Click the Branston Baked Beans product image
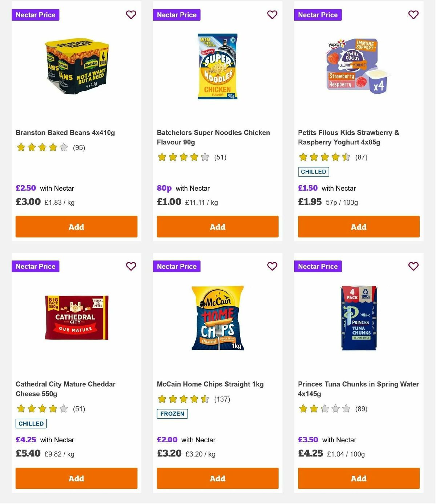This screenshot has width=436, height=504. click(x=76, y=67)
